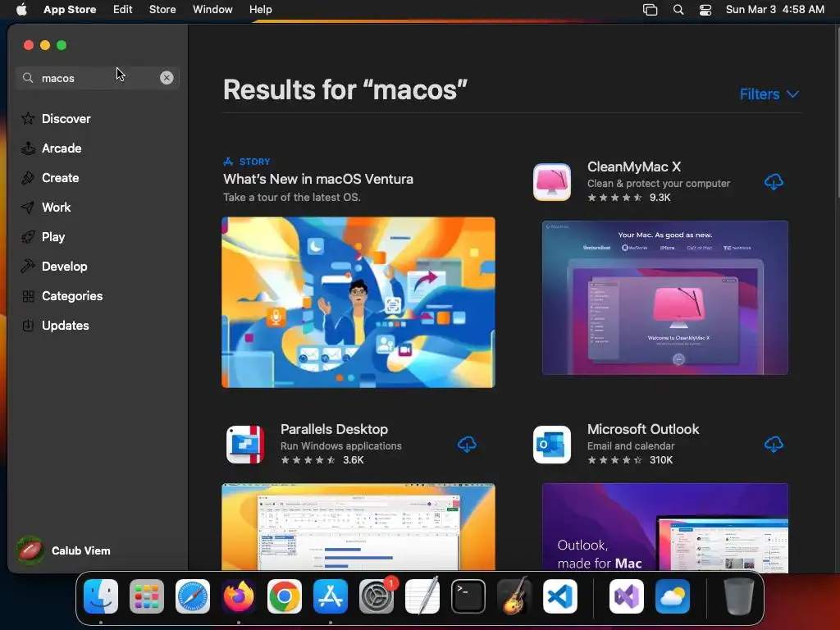Download Microsoft Outlook via cloud icon
This screenshot has height=630, width=840.
(774, 445)
